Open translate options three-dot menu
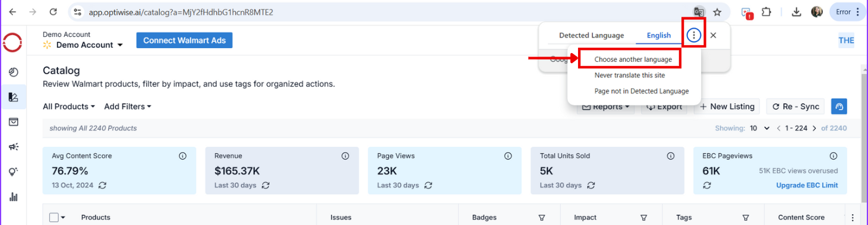This screenshot has height=225, width=868. point(694,35)
